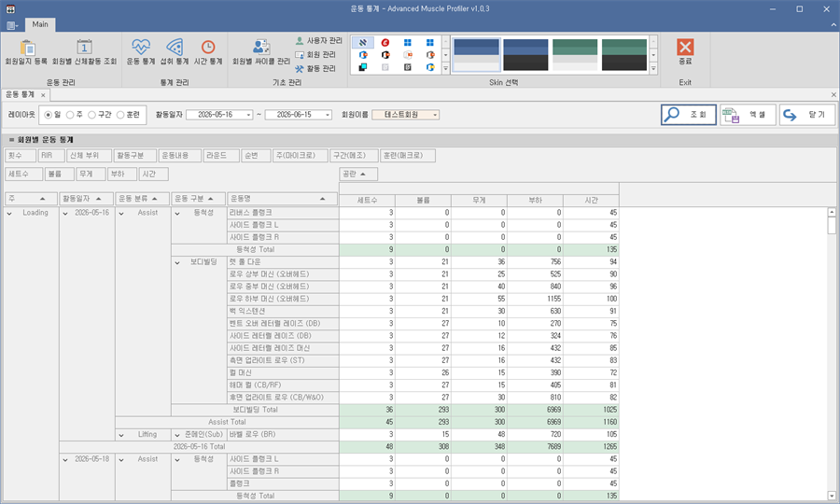Sort by 운동명 header

282,199
